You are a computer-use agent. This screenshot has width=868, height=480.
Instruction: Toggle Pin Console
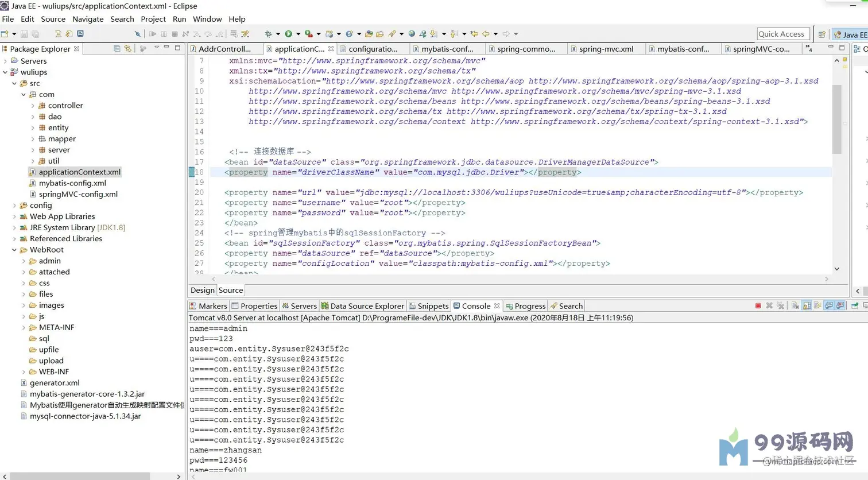855,306
